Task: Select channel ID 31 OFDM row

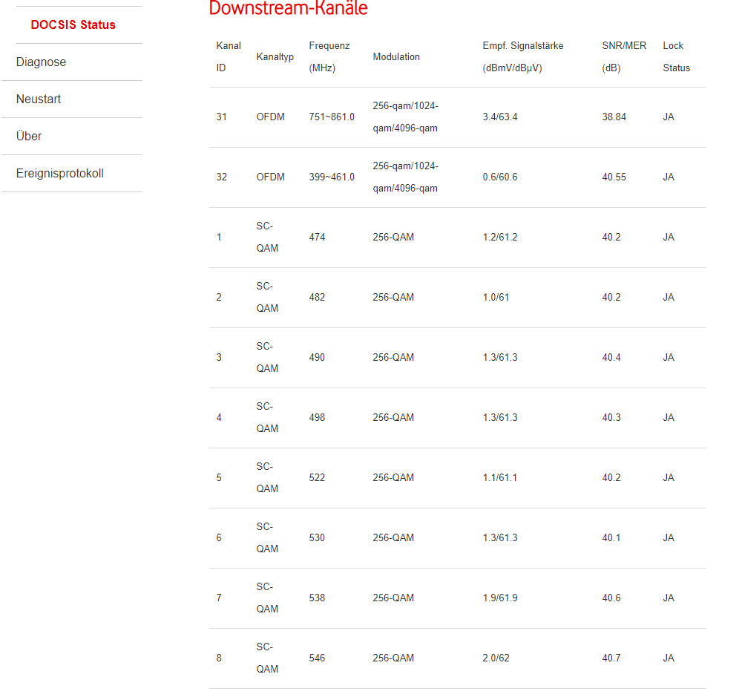Action: click(221, 117)
